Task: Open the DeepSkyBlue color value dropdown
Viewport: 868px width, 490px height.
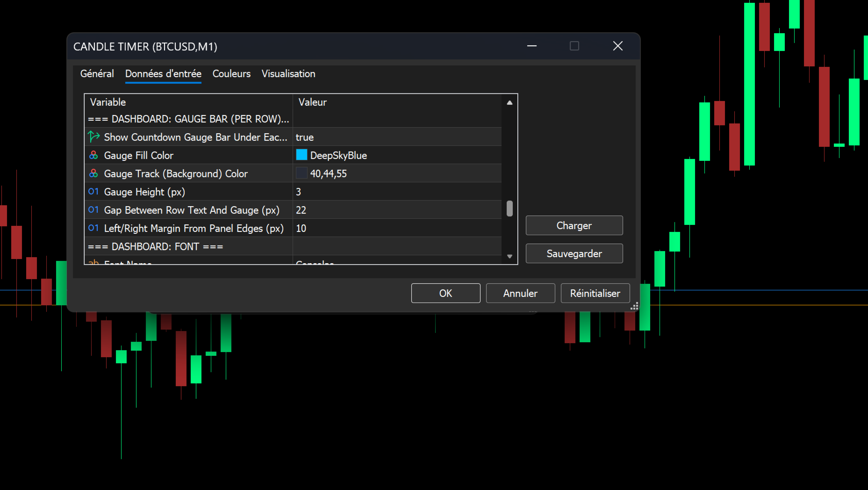Action: pyautogui.click(x=397, y=155)
